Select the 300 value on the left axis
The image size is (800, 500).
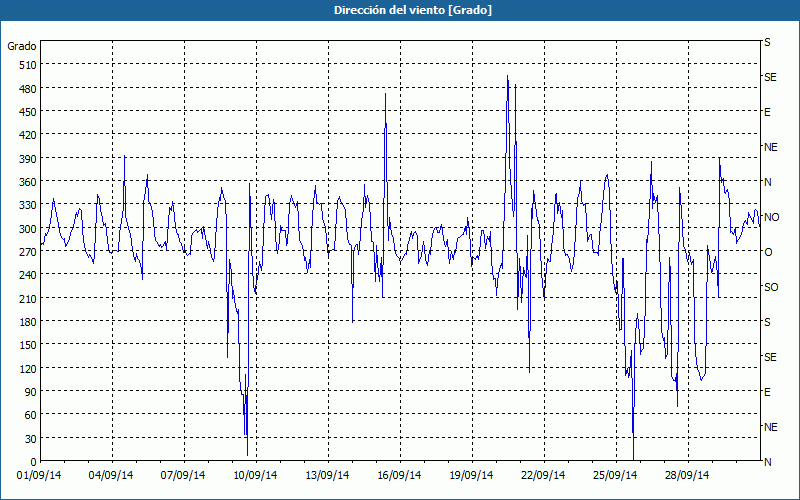[28, 229]
